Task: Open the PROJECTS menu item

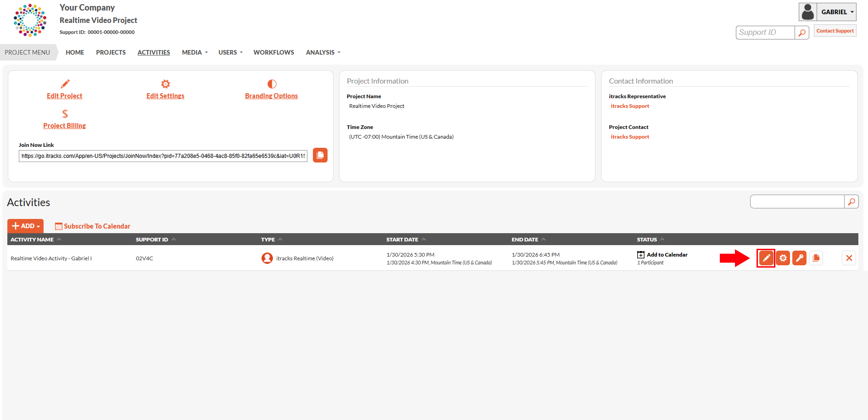Action: coord(111,52)
